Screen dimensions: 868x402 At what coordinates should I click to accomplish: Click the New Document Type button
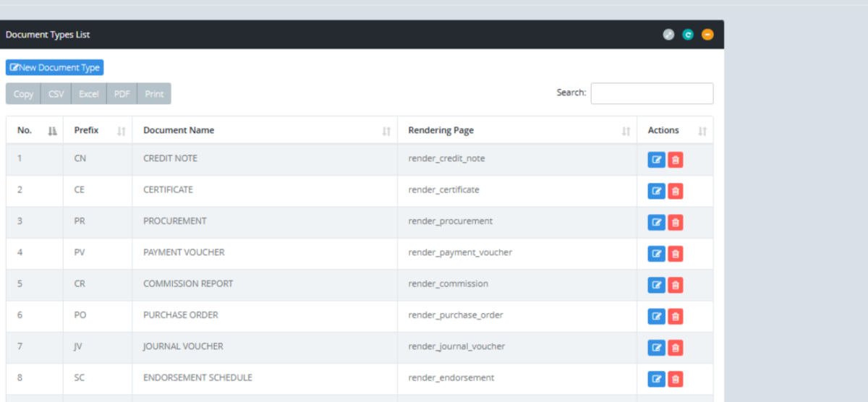point(55,67)
